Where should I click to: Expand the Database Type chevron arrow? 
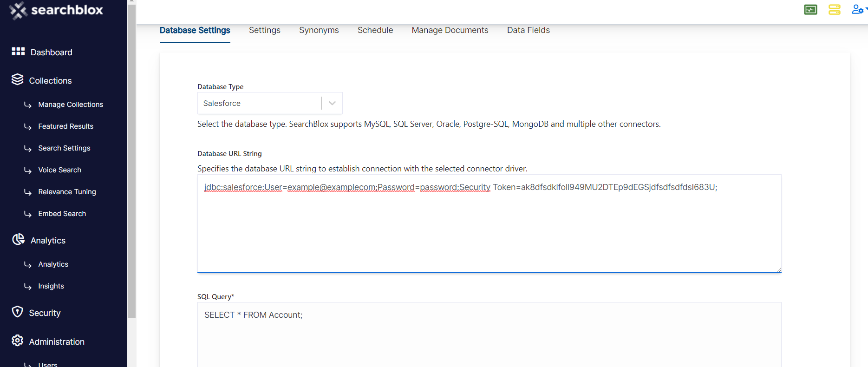(x=332, y=103)
